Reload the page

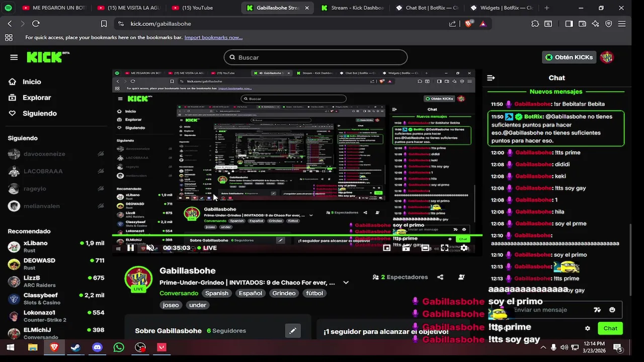36,24
